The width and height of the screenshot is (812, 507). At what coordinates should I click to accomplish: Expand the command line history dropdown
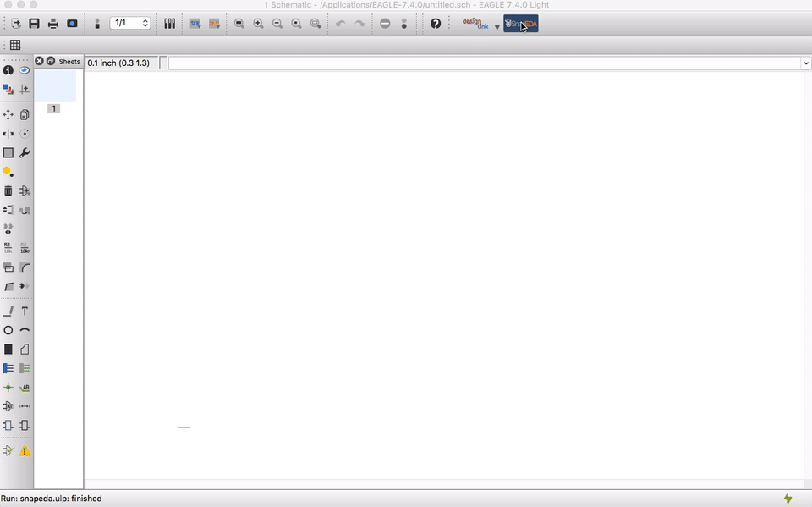click(x=806, y=63)
